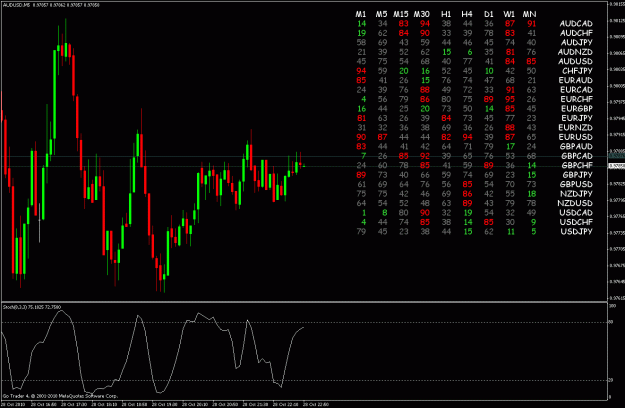Viewport: 625px width, 408px height.
Task: Click AUDCAD's red MN value 91
Action: (x=531, y=24)
